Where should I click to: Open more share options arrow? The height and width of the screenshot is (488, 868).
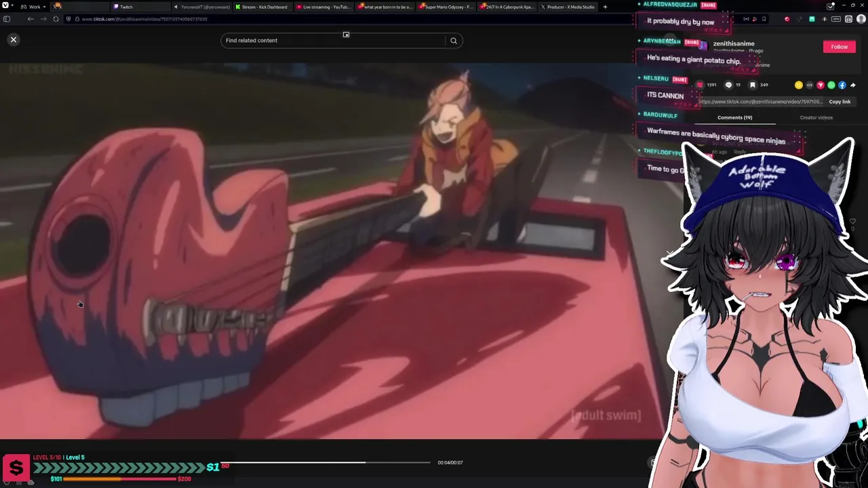[x=853, y=85]
